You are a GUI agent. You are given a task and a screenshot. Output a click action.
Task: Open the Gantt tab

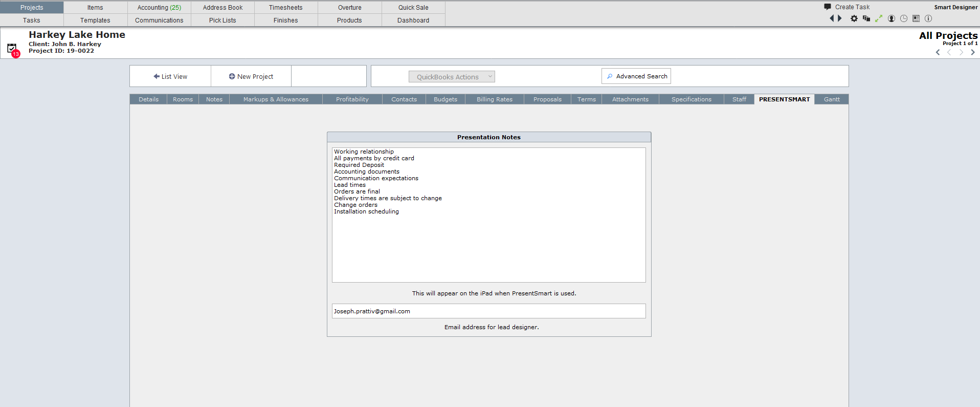pyautogui.click(x=832, y=99)
